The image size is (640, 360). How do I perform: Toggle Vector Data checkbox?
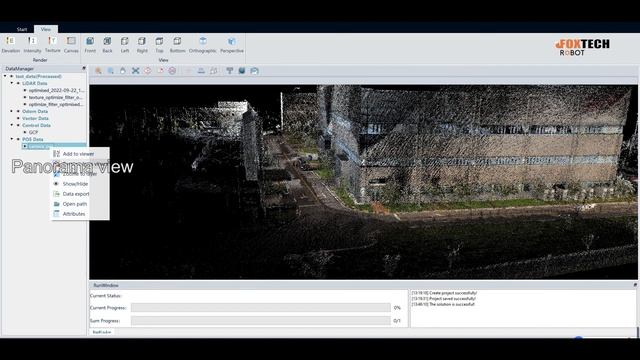pos(18,118)
